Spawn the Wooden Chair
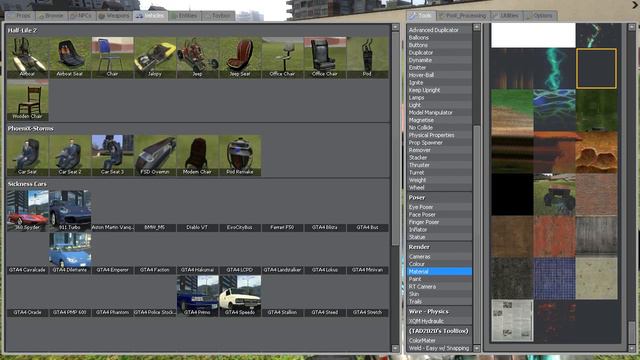 click(27, 100)
